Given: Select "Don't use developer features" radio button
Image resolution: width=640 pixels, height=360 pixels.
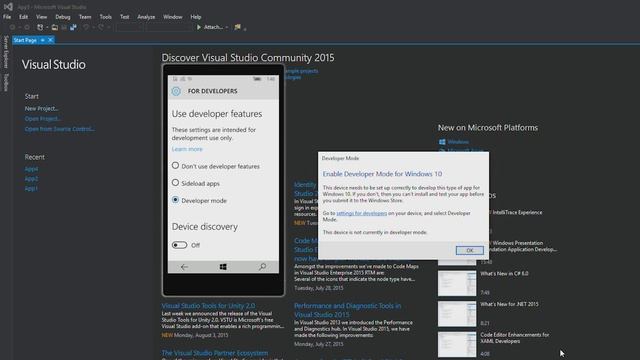Looking at the screenshot, I should tap(175, 166).
